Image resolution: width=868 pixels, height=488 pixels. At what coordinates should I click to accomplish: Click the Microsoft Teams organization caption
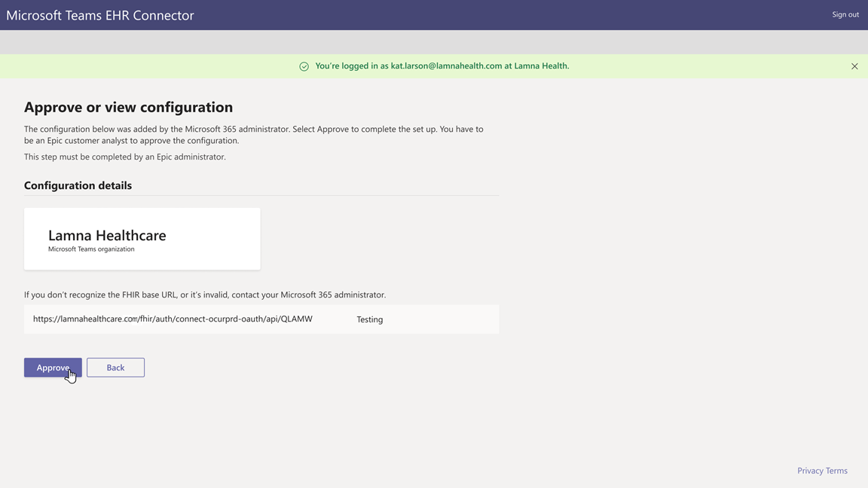click(x=91, y=249)
